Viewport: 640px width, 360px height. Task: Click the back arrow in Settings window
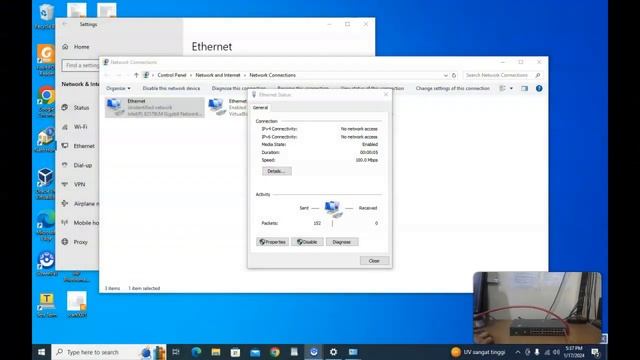click(x=64, y=24)
